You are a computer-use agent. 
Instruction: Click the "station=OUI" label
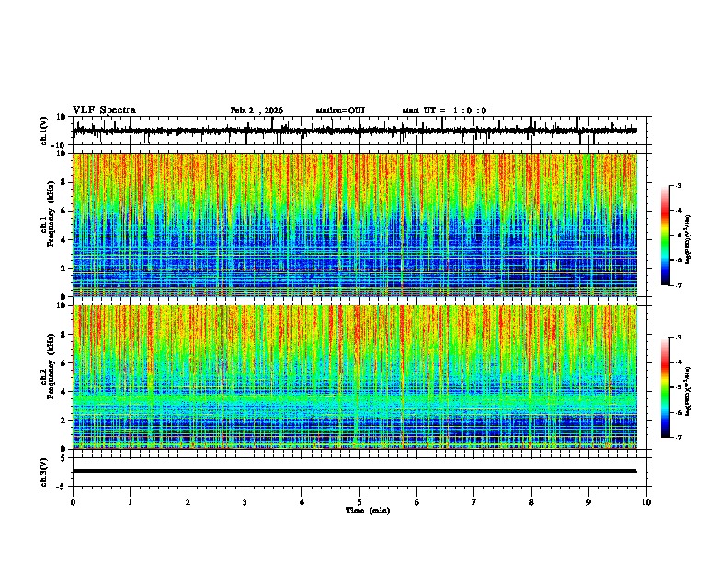coord(340,110)
